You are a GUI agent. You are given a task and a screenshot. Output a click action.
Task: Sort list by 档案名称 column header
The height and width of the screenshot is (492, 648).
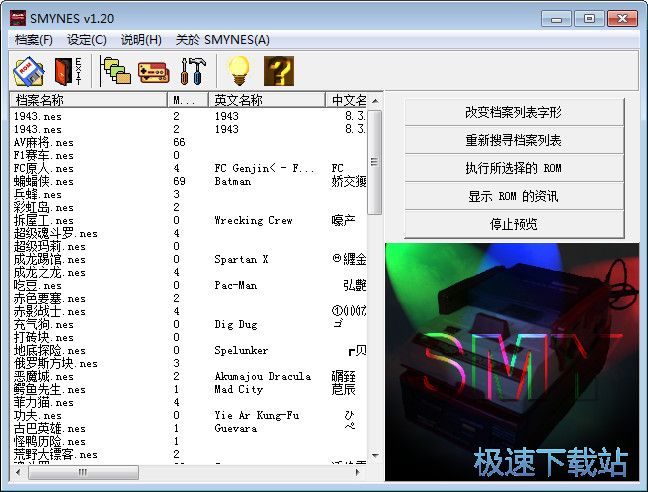[x=88, y=100]
